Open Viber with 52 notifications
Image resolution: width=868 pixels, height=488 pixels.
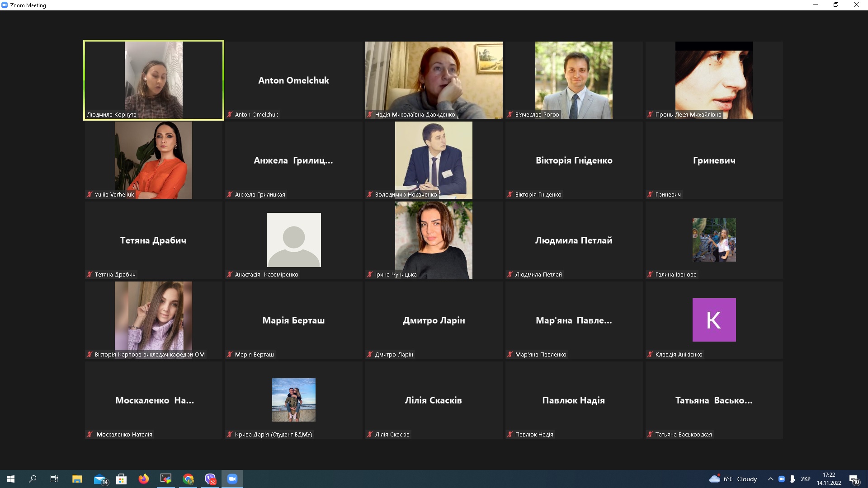coord(210,479)
